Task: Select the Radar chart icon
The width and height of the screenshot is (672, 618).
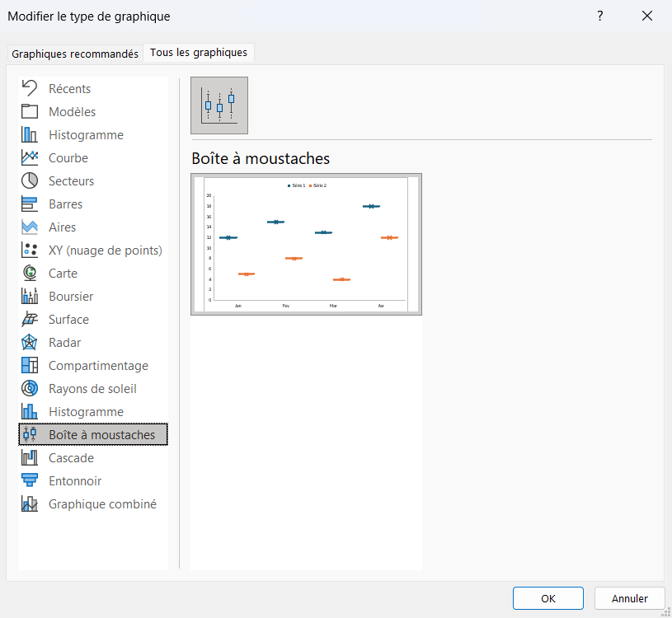Action: pos(30,343)
